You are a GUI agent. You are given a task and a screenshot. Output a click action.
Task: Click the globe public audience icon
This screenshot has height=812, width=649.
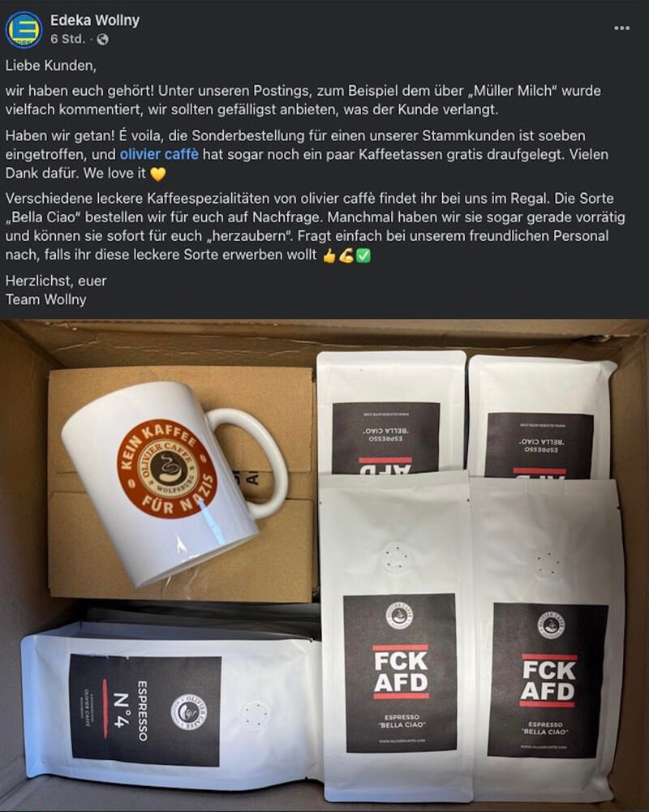tap(102, 40)
